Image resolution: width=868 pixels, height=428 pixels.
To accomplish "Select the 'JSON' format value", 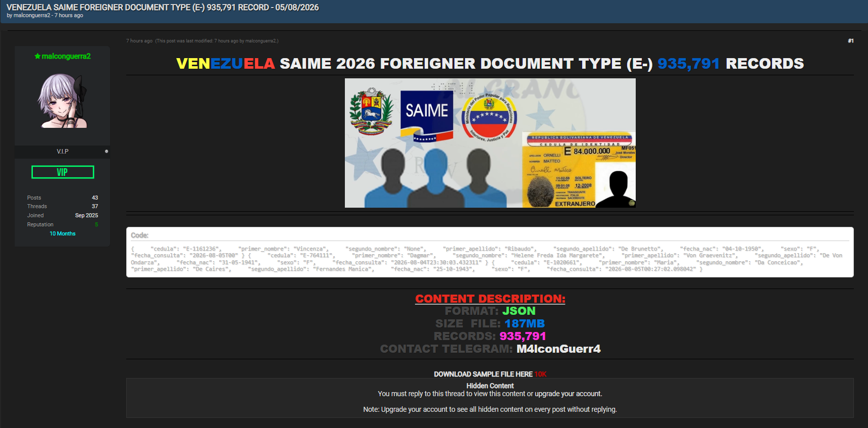I will click(519, 311).
